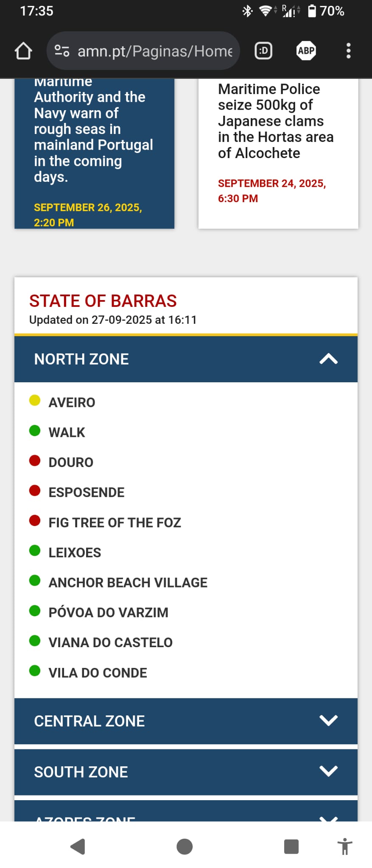This screenshot has width=372, height=868.
Task: Open the Japanese clams seizure article
Action: click(x=275, y=121)
